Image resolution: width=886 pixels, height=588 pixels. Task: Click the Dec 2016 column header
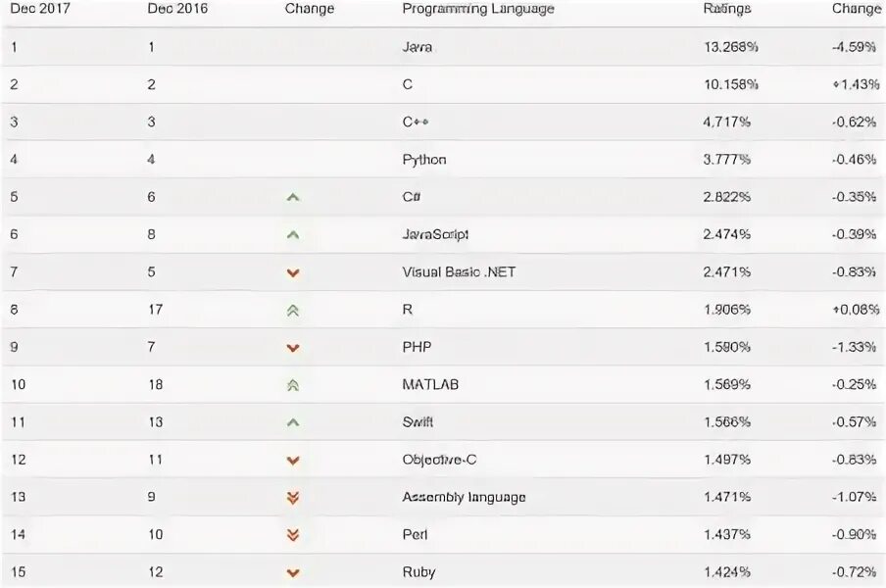click(x=177, y=9)
